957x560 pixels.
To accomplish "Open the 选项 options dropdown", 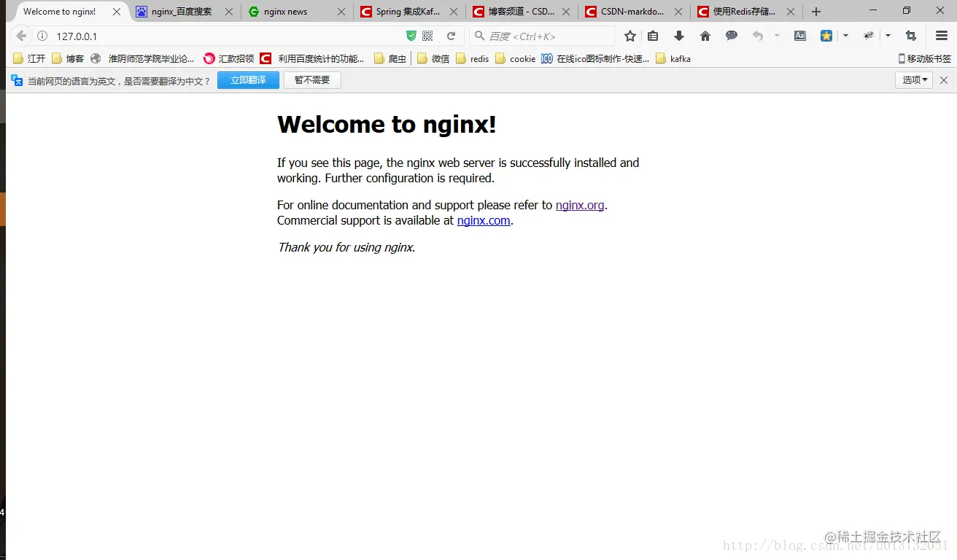I will (914, 80).
